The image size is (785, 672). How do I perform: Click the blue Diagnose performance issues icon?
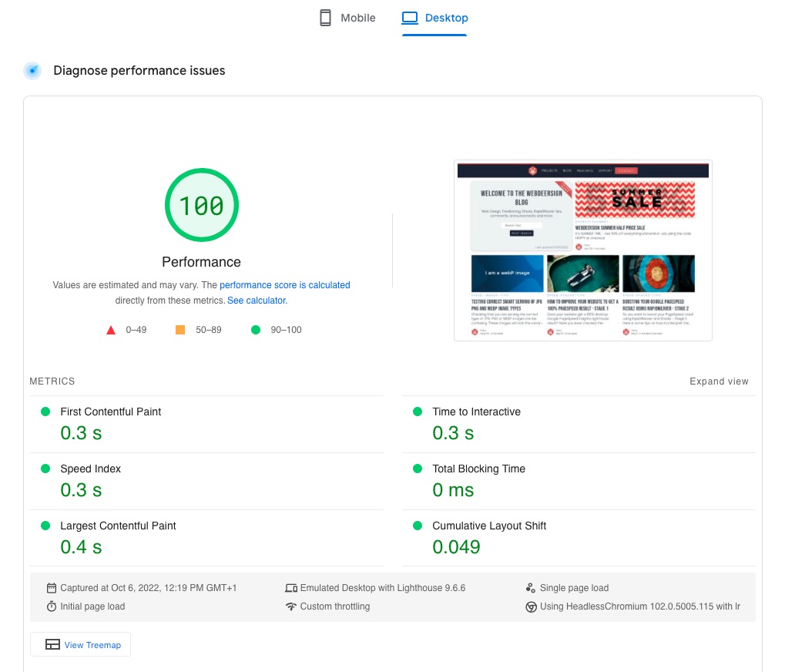point(32,71)
